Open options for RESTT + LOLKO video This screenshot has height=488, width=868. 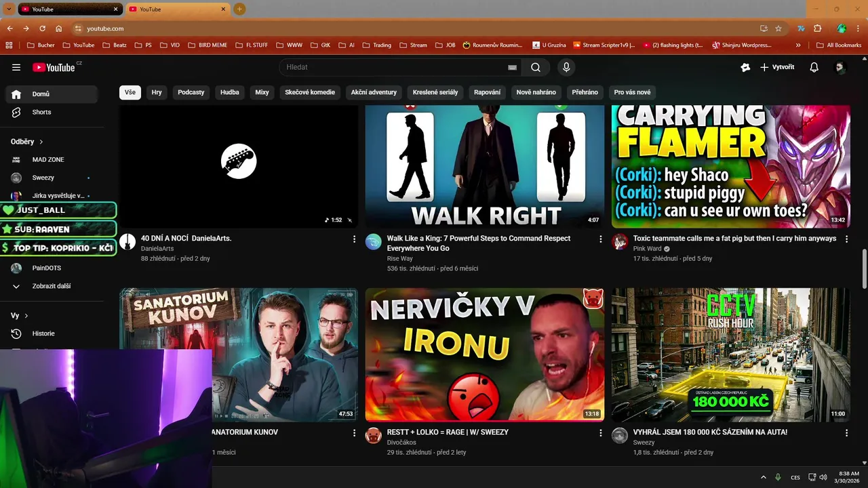pyautogui.click(x=600, y=433)
